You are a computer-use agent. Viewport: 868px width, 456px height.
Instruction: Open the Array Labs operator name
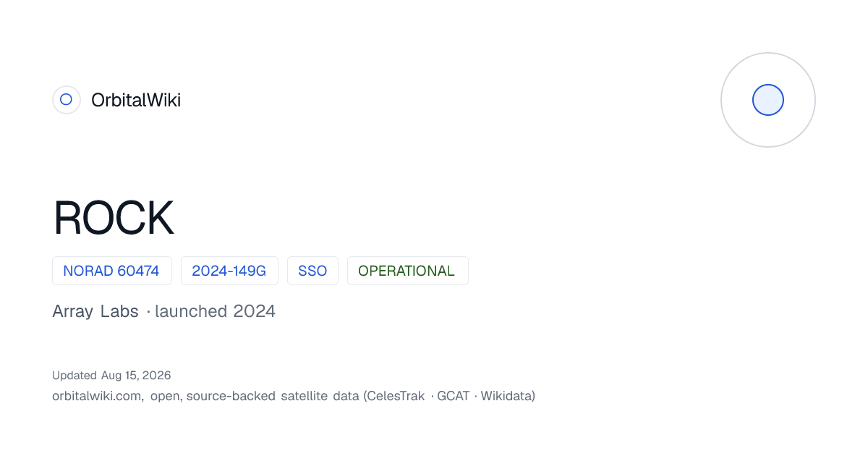(95, 312)
